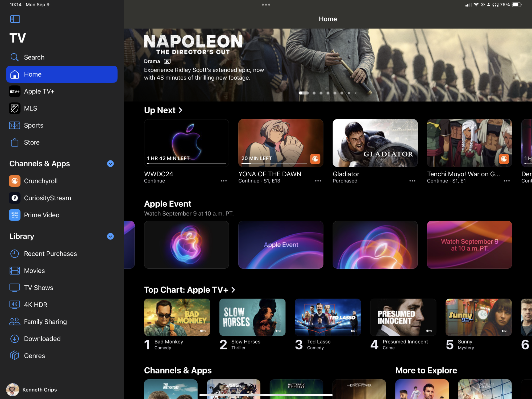
Task: Tap the three-dot multitasking control
Action: tap(266, 5)
